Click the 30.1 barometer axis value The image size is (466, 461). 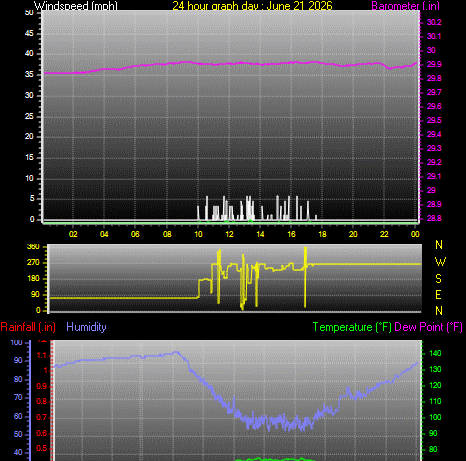(434, 36)
